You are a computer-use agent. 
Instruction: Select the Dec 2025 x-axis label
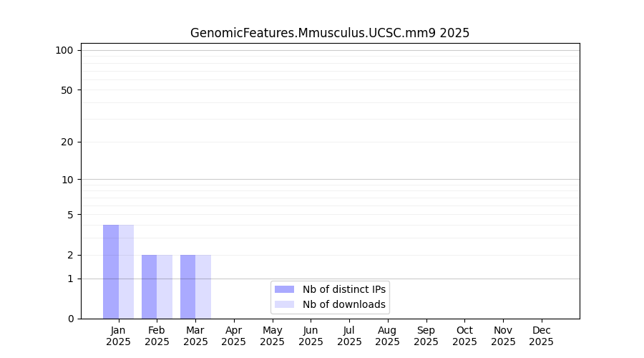[542, 336]
